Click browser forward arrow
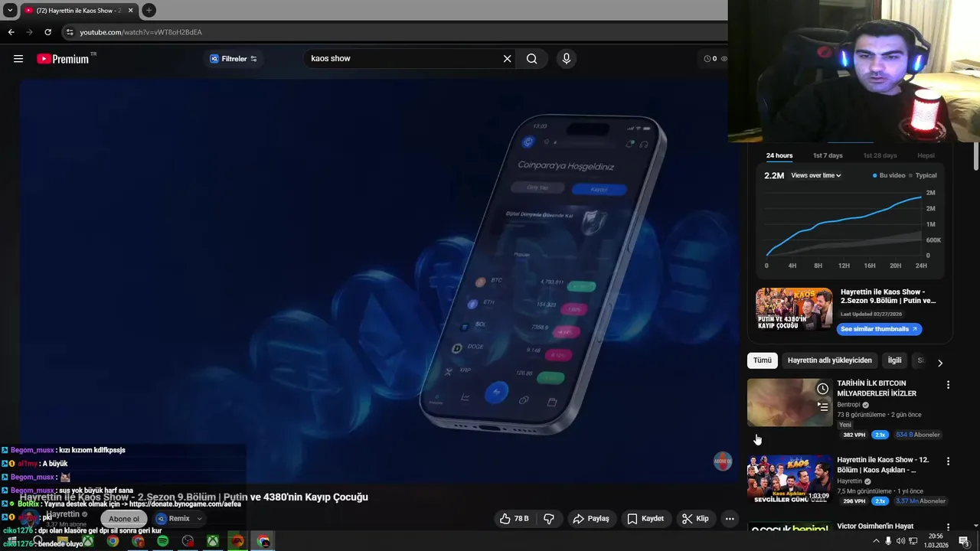Screen dimensions: 980x551 [x=29, y=32]
